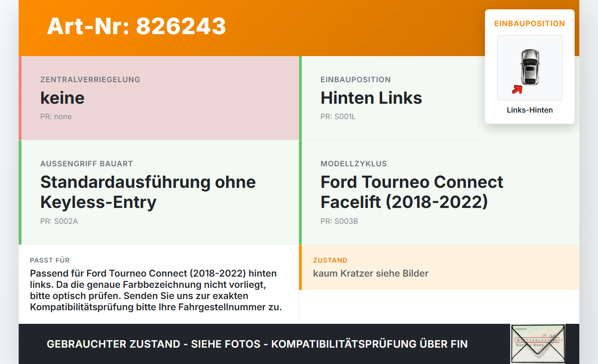The width and height of the screenshot is (598, 364).
Task: Click the Links-Hinten caption
Action: [530, 110]
